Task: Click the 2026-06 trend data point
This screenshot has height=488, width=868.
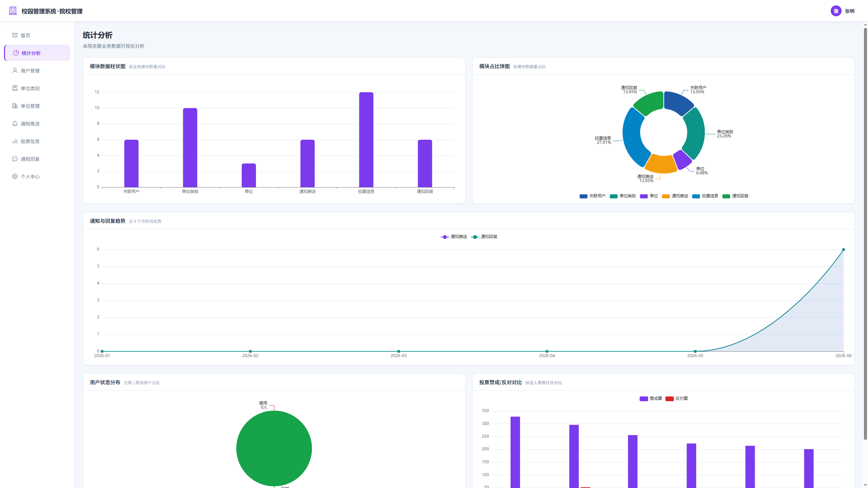Action: (844, 250)
